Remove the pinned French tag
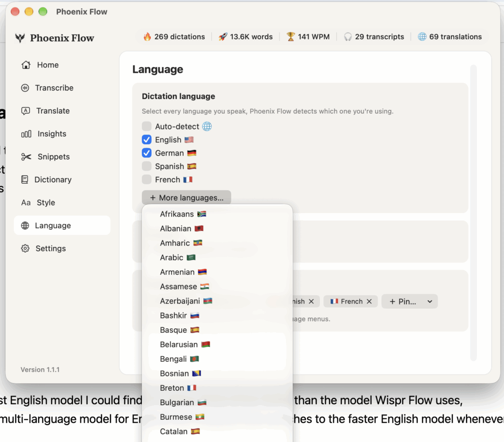Viewport: 504px width, 442px height. point(369,302)
